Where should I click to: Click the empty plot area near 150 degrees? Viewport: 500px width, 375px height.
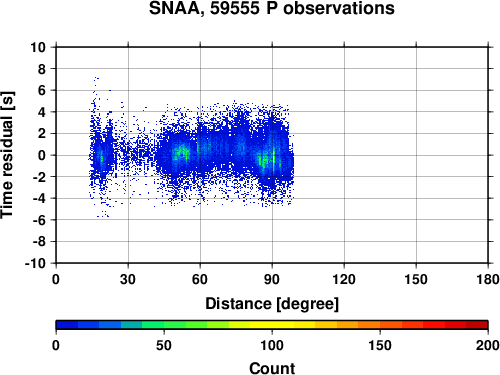[416, 155]
